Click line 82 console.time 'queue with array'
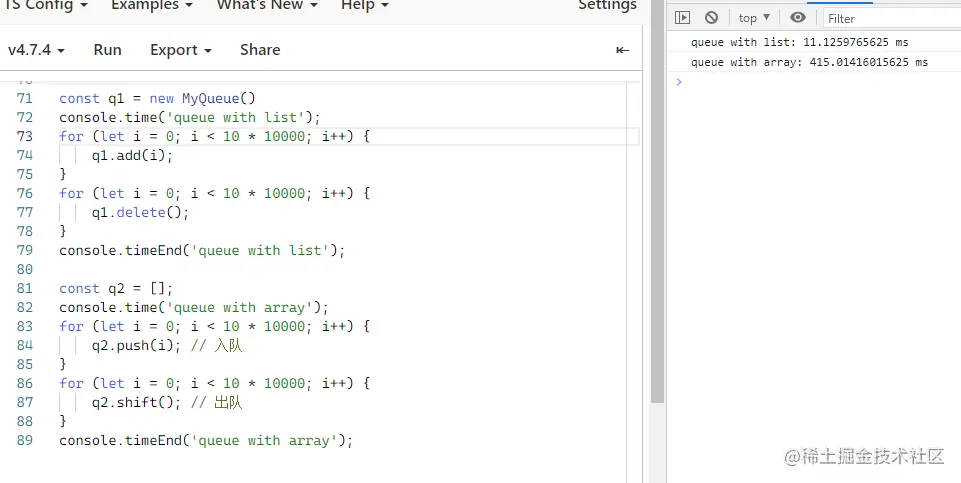This screenshot has width=961, height=483. pyautogui.click(x=194, y=307)
